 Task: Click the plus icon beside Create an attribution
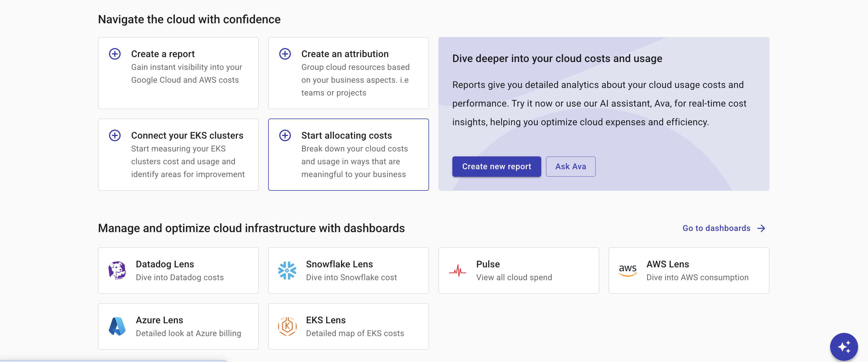click(x=285, y=54)
